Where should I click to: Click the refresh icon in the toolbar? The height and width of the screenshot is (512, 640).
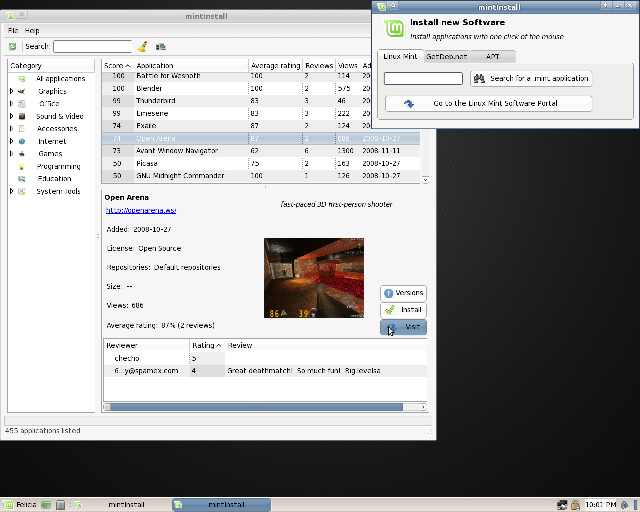(x=12, y=46)
